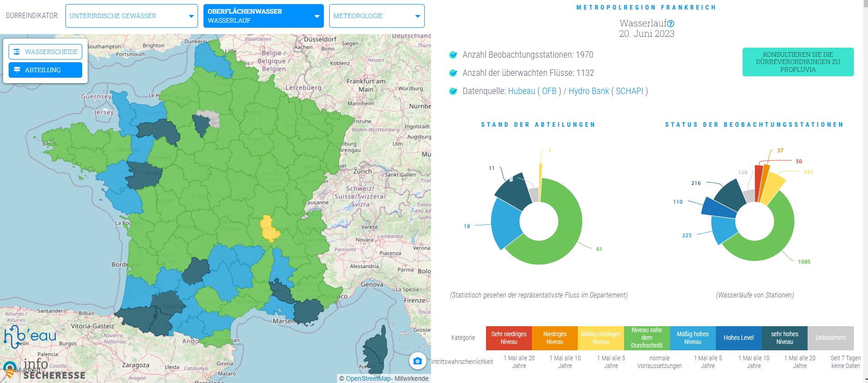The image size is (868, 383).
Task: Click the checkmark icon beside Datenquelle
Action: (x=453, y=91)
